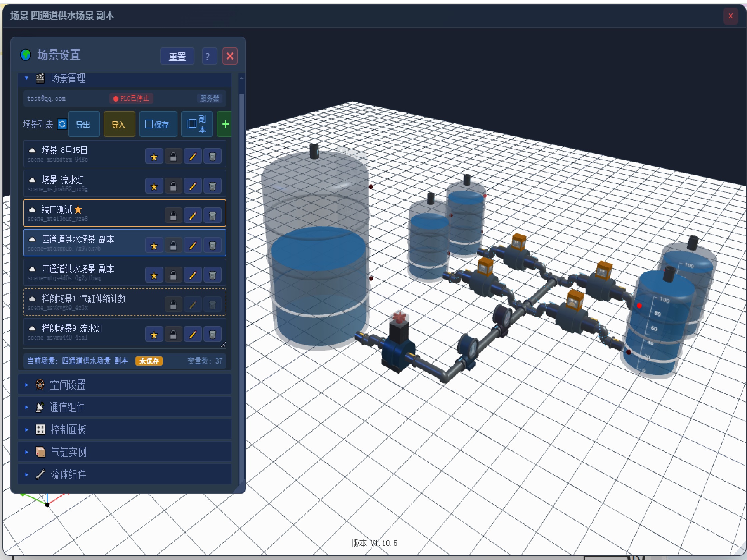Expand the 通信组件 section

point(125,407)
